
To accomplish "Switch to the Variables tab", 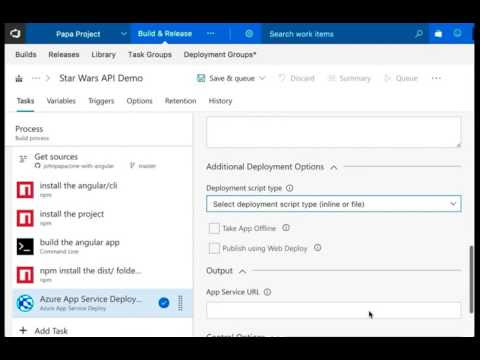I will [61, 101].
